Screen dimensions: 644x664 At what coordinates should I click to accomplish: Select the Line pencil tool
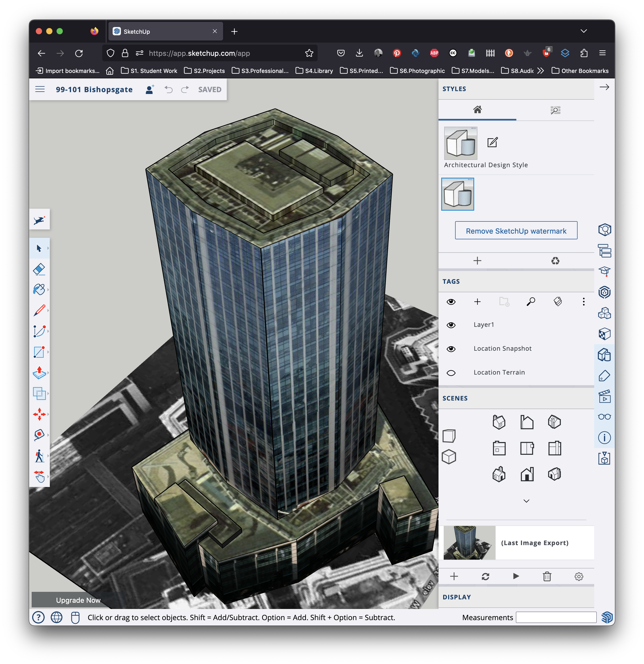pyautogui.click(x=39, y=310)
